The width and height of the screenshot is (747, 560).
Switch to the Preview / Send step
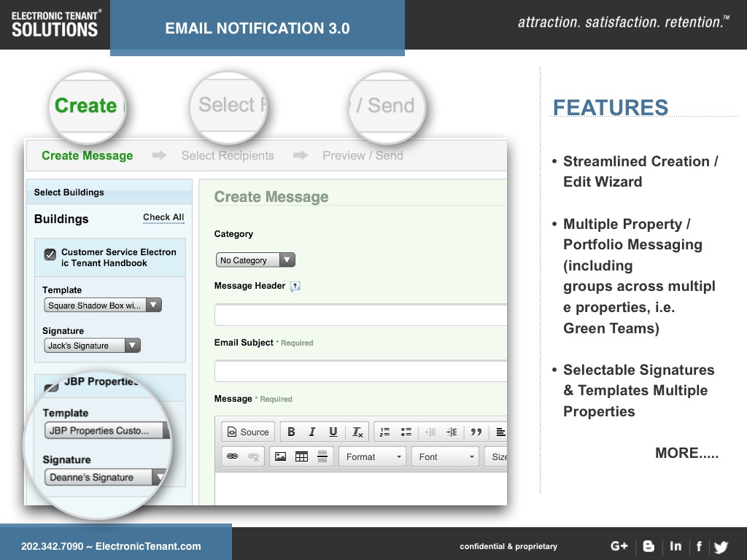pyautogui.click(x=363, y=155)
